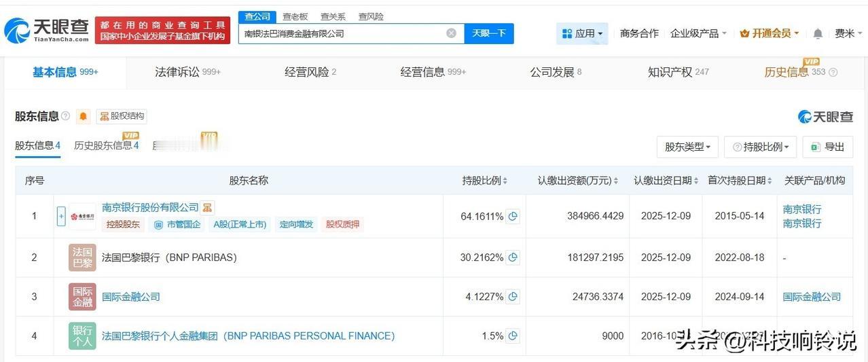Click the 2022-08-18 first holding date
Viewport: 868px width, 362px height.
739,257
